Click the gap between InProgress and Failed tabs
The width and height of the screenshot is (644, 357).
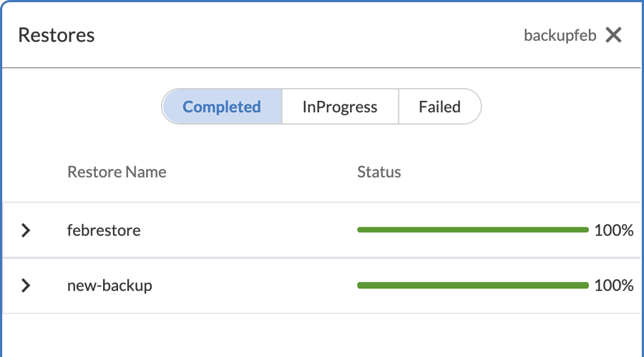coord(398,107)
